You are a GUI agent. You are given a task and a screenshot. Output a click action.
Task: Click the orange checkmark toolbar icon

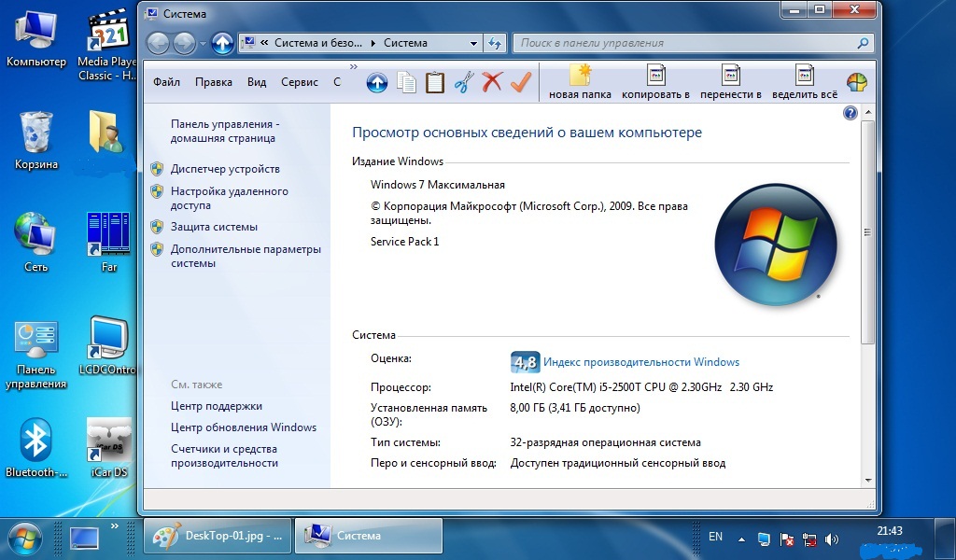[x=520, y=82]
